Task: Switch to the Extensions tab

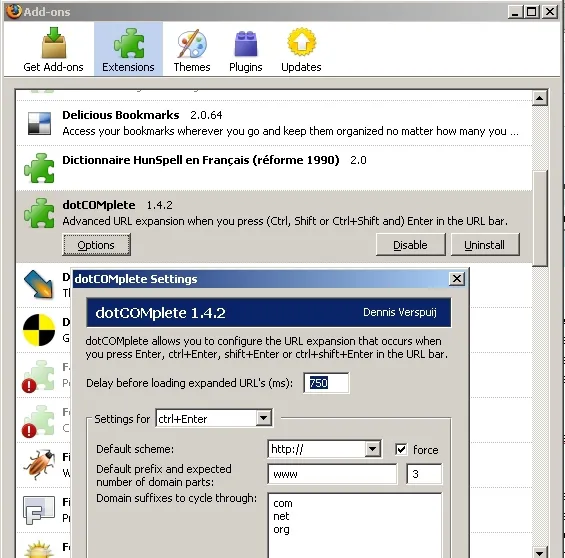Action: coord(128,49)
